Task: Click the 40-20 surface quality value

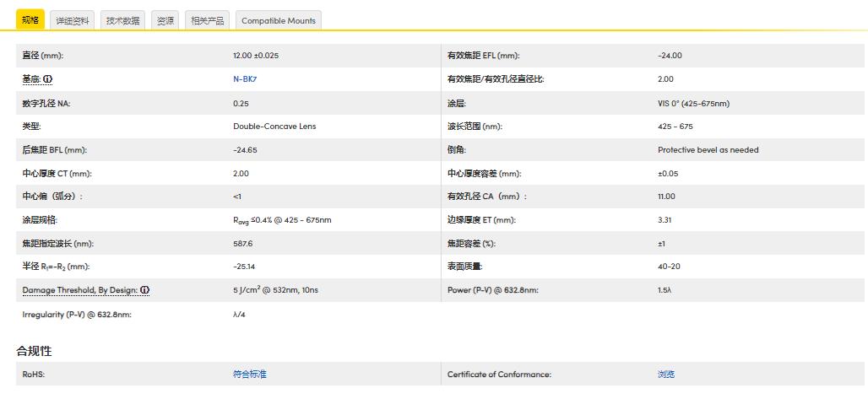Action: pyautogui.click(x=670, y=267)
